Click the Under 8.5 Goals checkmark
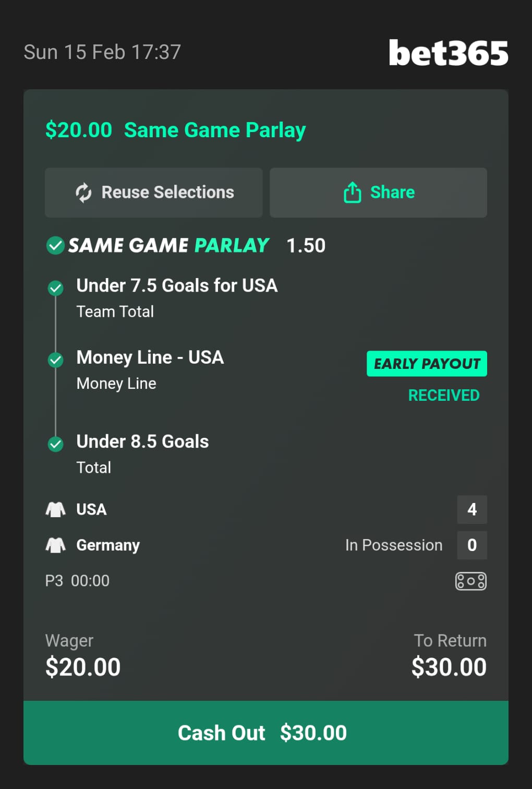The height and width of the screenshot is (789, 532). [55, 444]
